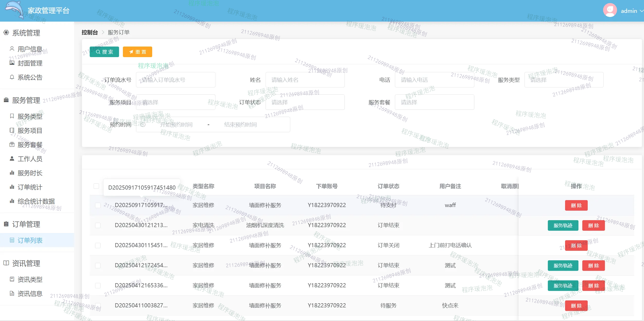Image resolution: width=644 pixels, height=321 pixels.
Task: Click the 用户信息 person icon
Action: pyautogui.click(x=12, y=49)
